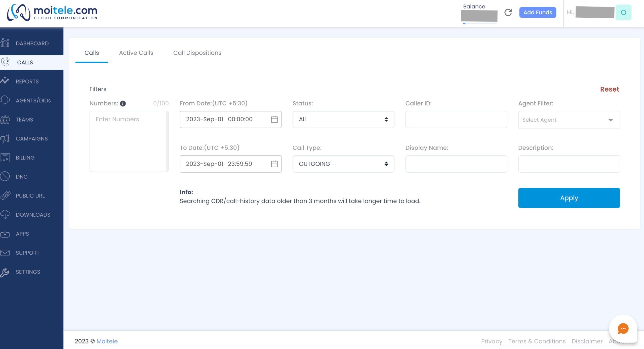Open DASHBOARD in the sidebar menu
Viewport: 644px width, 349px height.
click(32, 43)
